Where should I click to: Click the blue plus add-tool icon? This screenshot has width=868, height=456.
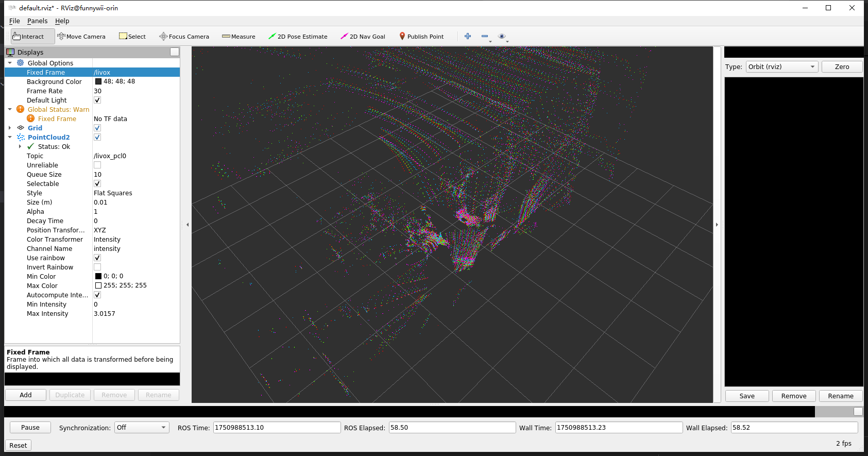[x=468, y=36]
